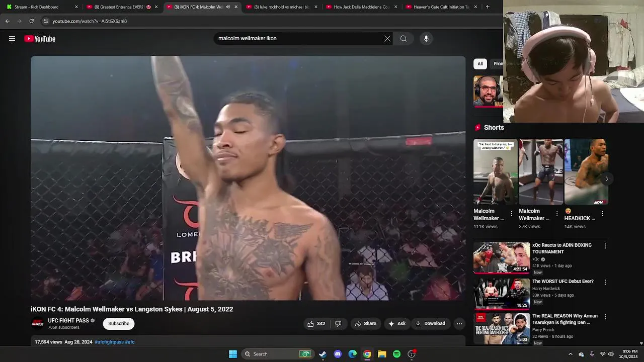Open the HEADKICK short thumbnail
Viewport: 644px width, 362px height.
(586, 172)
